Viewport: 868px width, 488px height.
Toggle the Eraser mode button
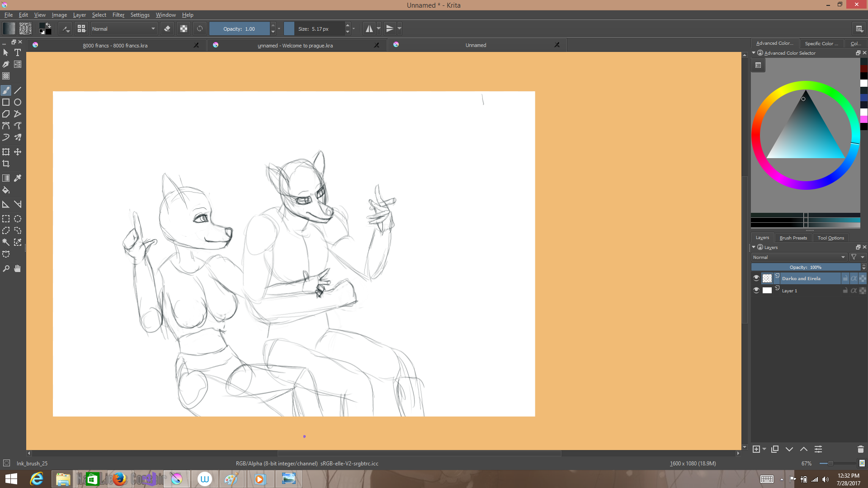click(167, 29)
